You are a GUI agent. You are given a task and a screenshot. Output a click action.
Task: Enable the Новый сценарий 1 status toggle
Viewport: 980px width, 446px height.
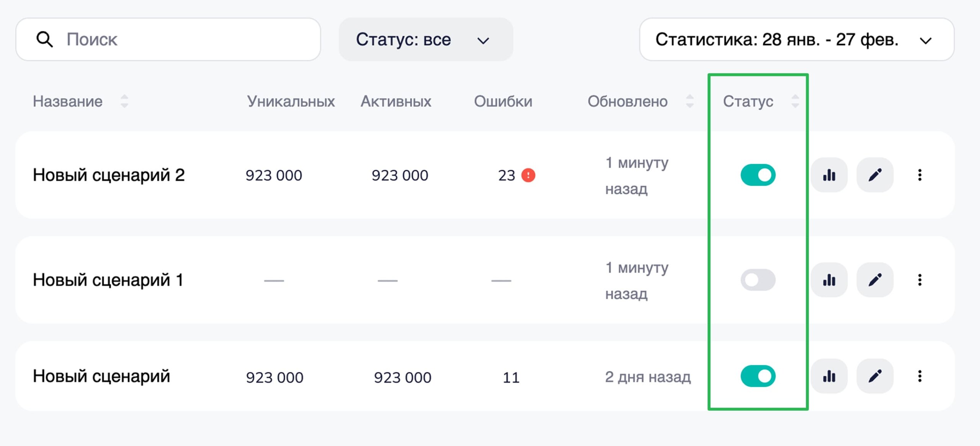(758, 280)
